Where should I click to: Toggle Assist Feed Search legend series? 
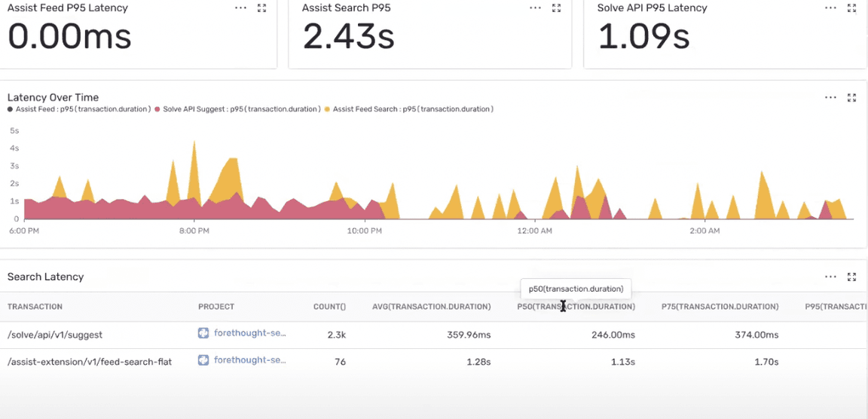tap(409, 109)
